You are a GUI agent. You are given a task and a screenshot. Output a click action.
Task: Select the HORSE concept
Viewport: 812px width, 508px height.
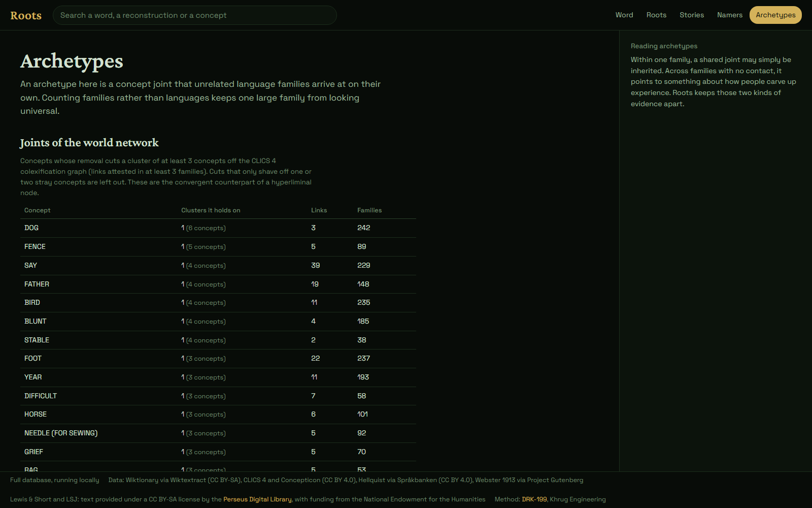coord(36,414)
